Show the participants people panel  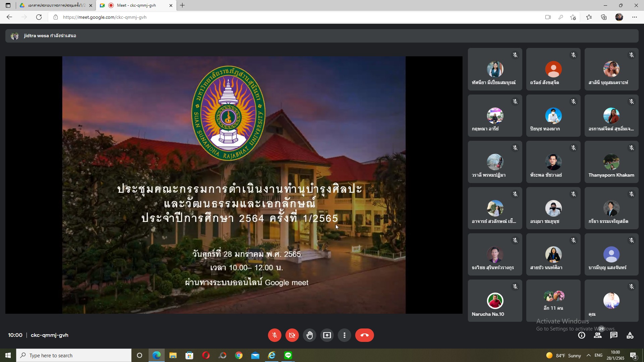tap(598, 335)
